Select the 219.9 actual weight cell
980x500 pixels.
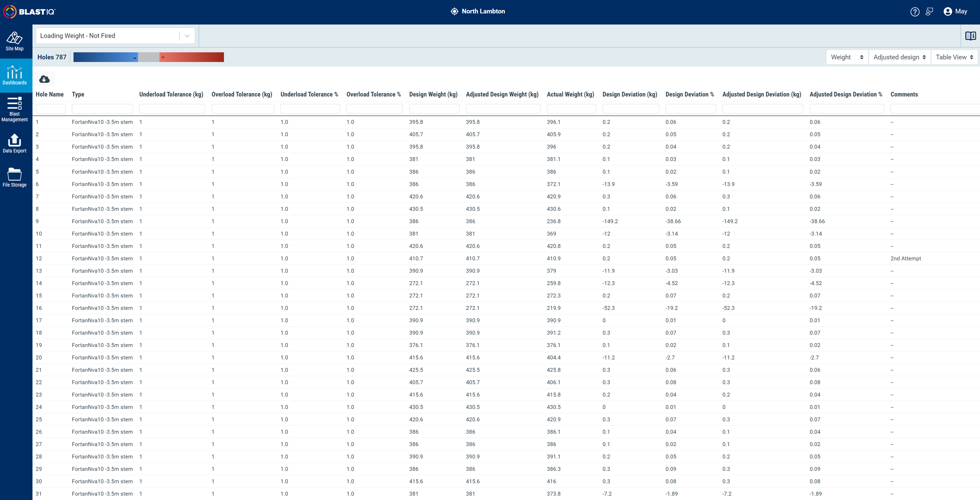(554, 308)
